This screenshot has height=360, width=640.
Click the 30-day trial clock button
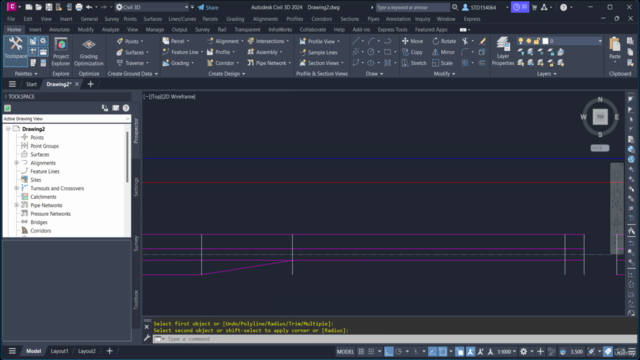[520, 7]
